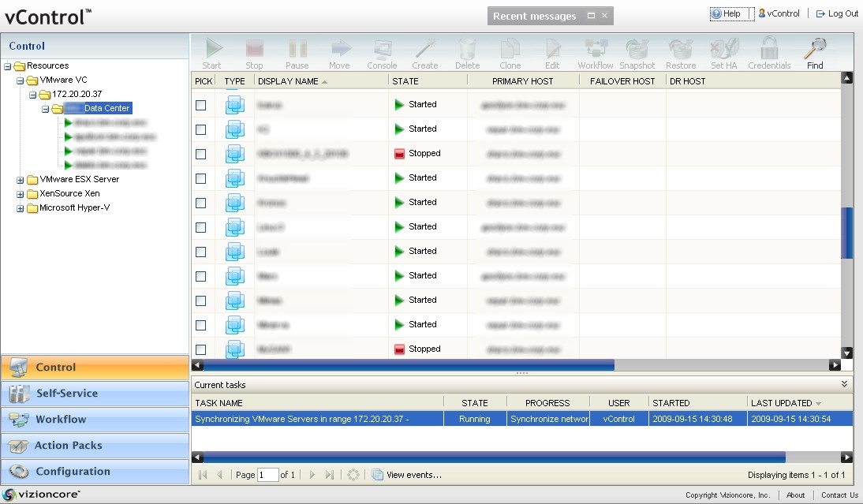Tick the checkbox of the last Stopped row
863x504 pixels.
pos(201,349)
